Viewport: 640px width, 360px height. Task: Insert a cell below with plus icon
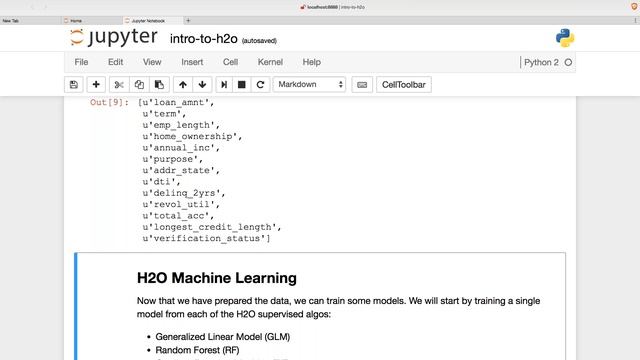pos(96,84)
